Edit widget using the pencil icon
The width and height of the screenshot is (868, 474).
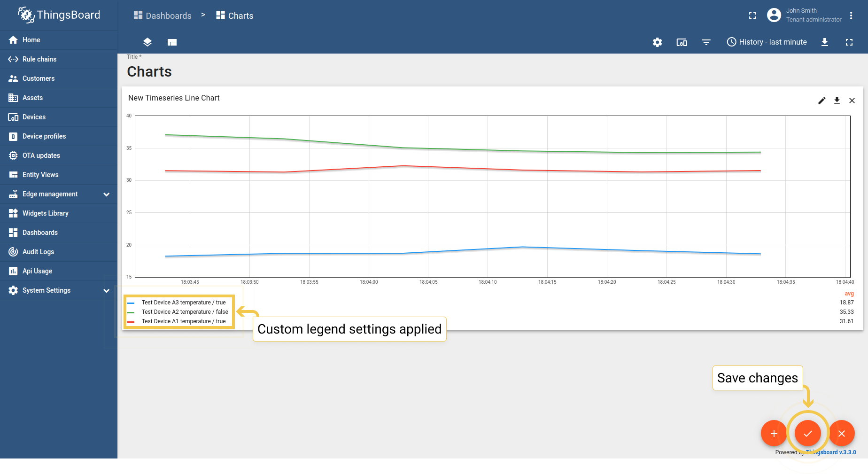coord(821,101)
